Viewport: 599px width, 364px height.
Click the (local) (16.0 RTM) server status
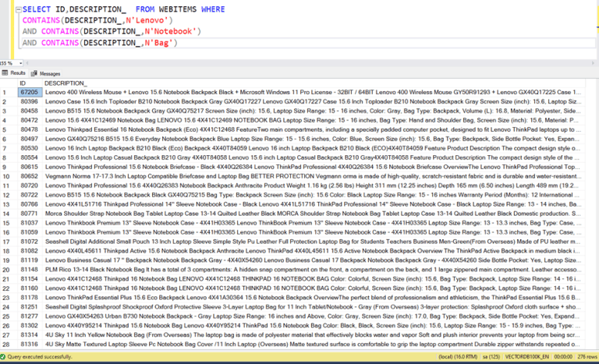[x=458, y=357]
